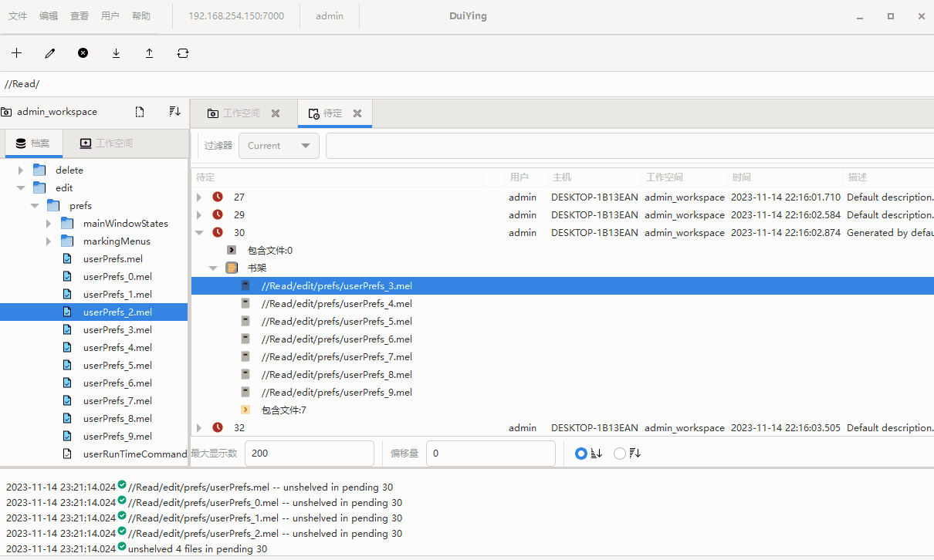Select the ascending sort radio button
This screenshot has width=934, height=560.
(x=582, y=454)
